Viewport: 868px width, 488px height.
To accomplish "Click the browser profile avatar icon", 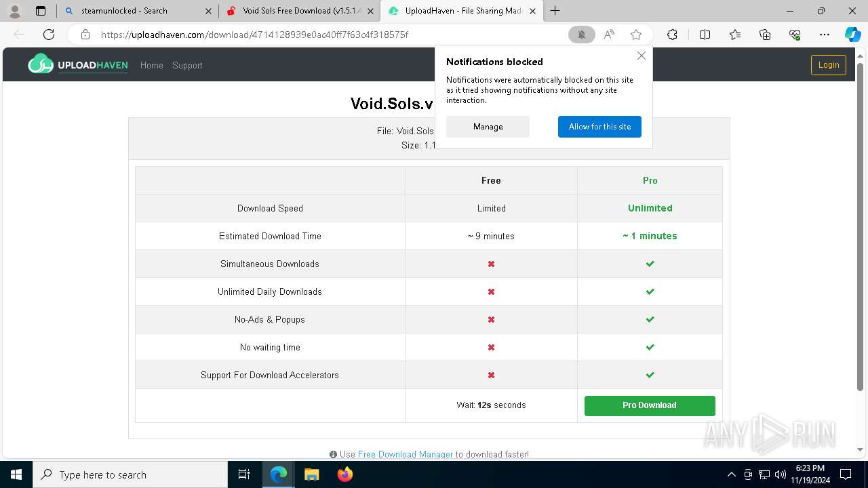I will point(15,11).
